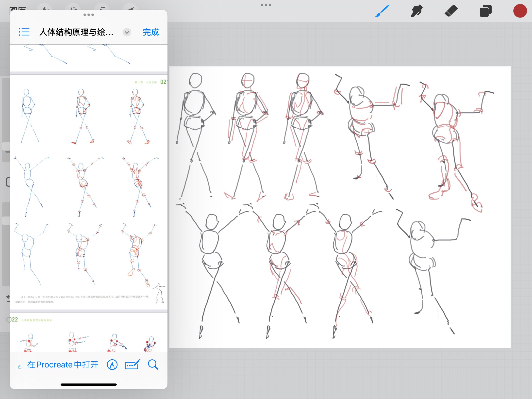
Task: Show the document table of contents list
Action: (24, 32)
